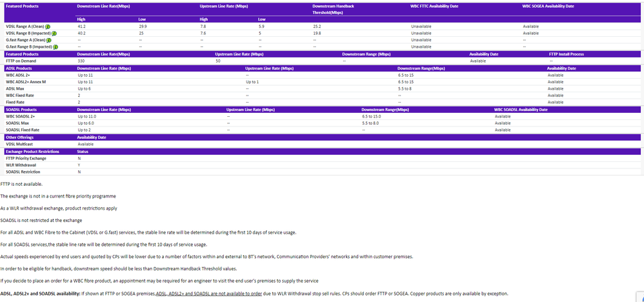644x302 pixels.
Task: Open info icon next to VDSL Range B (Impacted)
Action: (x=54, y=33)
